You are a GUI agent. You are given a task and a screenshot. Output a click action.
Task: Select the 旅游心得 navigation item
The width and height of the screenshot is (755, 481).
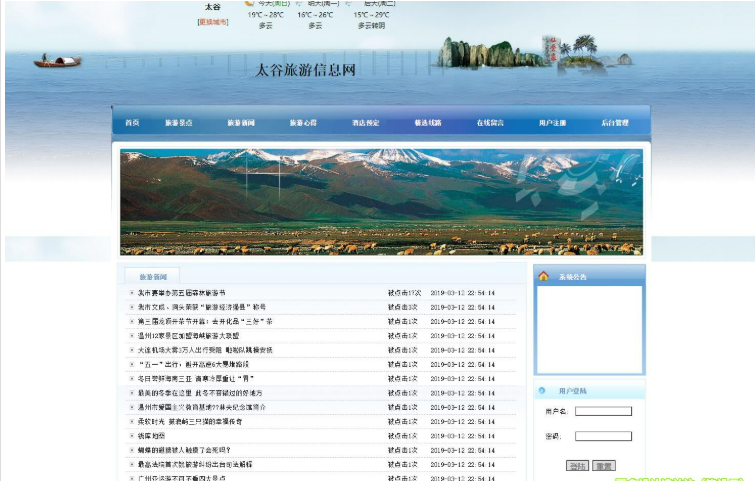pos(303,123)
